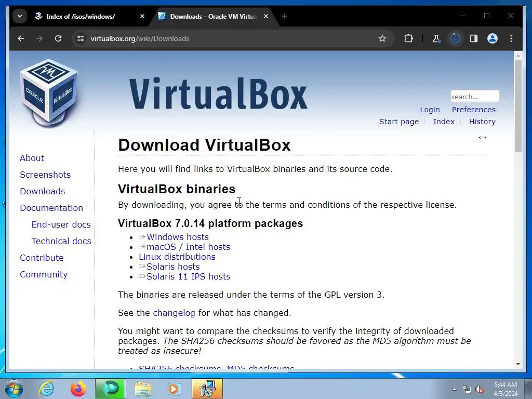532x399 pixels.
Task: Open the installer setup taskbar icon
Action: click(x=207, y=389)
